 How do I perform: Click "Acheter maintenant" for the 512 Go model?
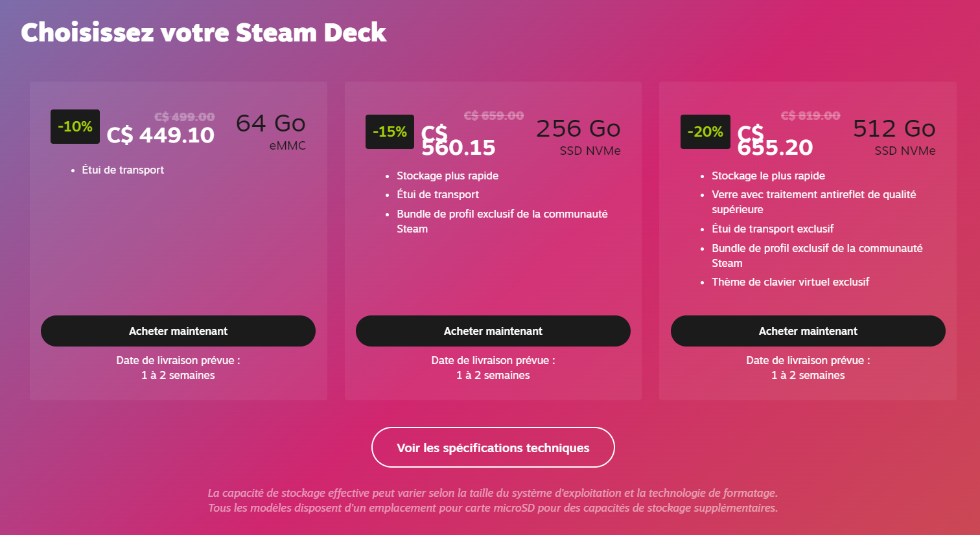point(808,331)
